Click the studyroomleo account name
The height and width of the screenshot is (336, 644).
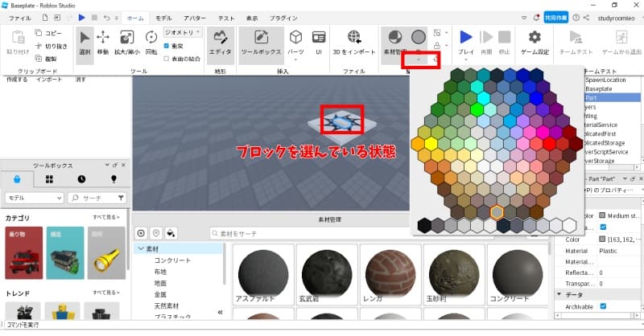tap(616, 18)
